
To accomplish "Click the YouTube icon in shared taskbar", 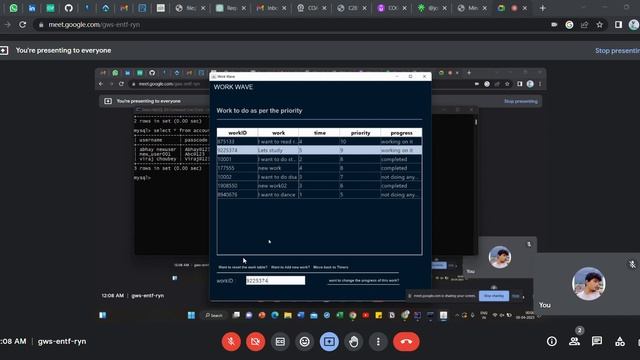I will pyautogui.click(x=366, y=315).
